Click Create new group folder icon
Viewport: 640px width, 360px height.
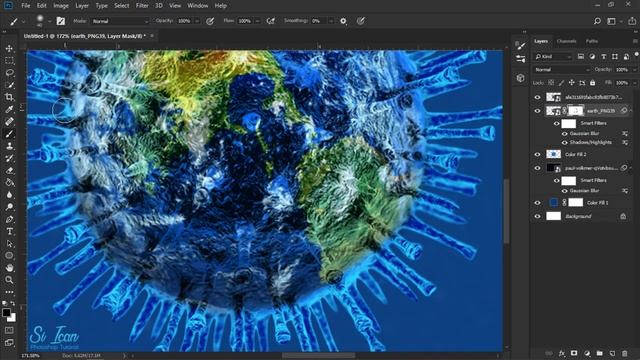[x=599, y=353]
